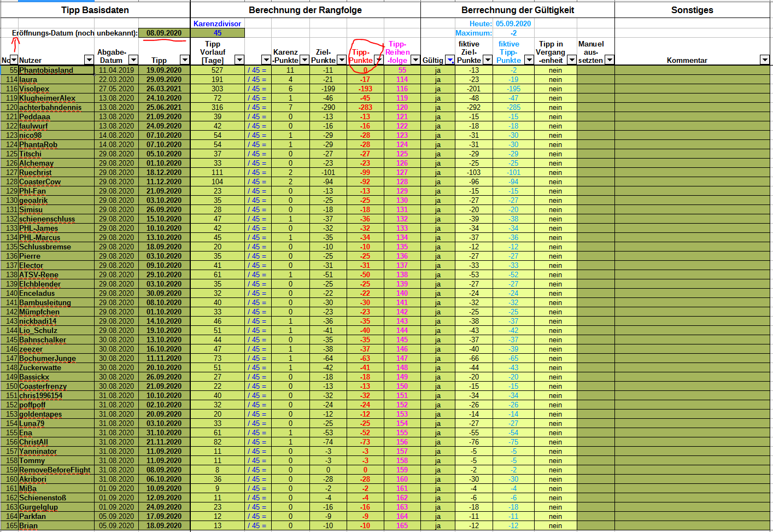Select the user cell 'Brian'

(56, 525)
